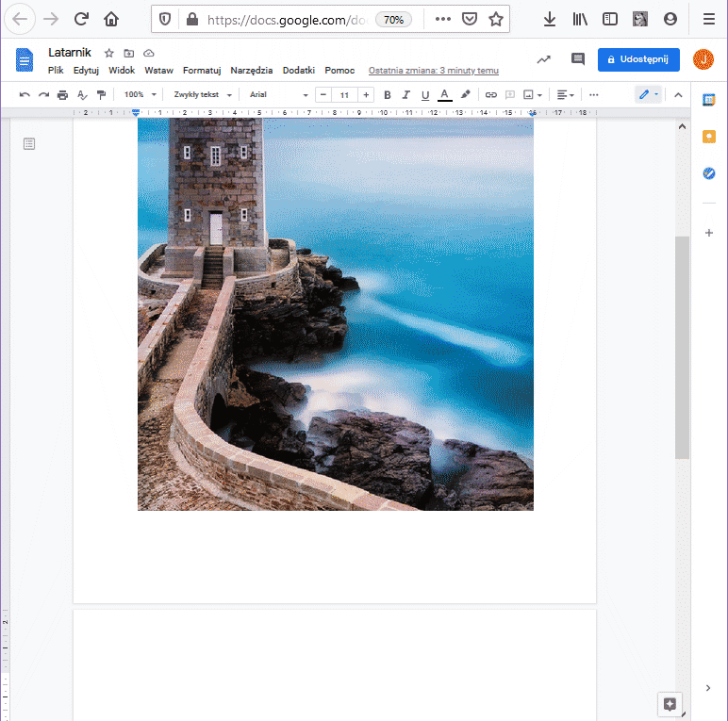Open the 100% zoom dropdown

(x=140, y=95)
